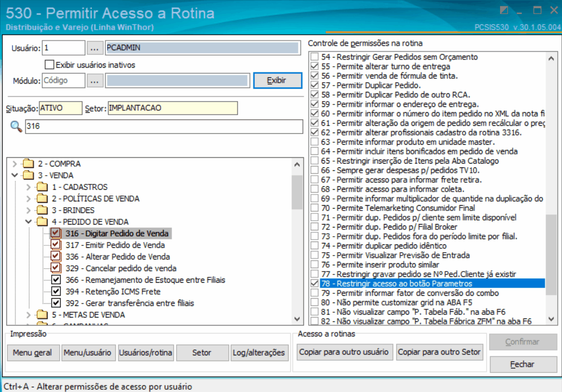Uncheck 392 - Gerar transferência entre filiais
Image resolution: width=562 pixels, height=392 pixels.
(56, 303)
